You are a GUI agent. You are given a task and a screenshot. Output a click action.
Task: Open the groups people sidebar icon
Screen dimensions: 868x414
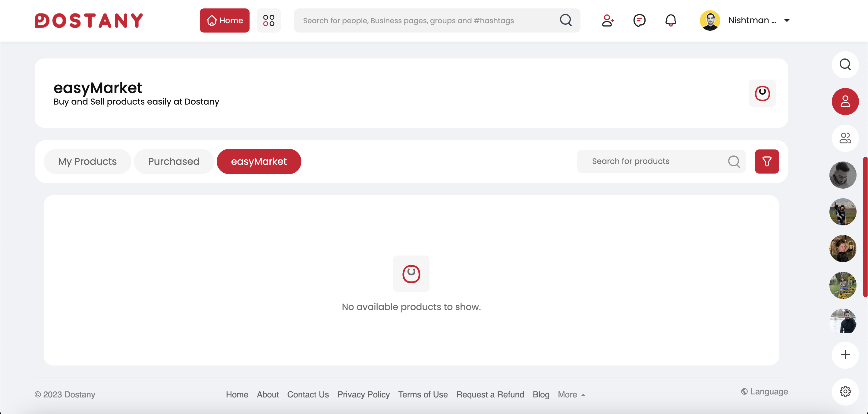(x=845, y=138)
